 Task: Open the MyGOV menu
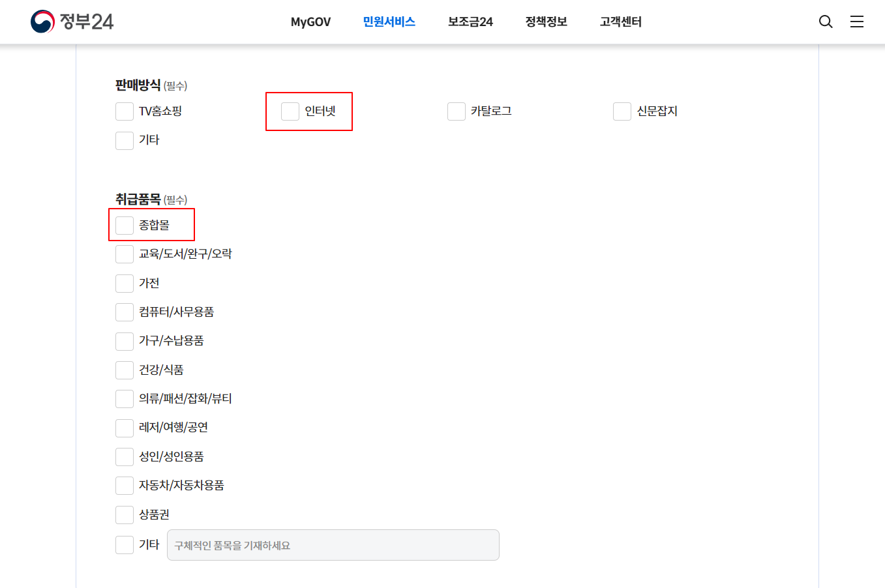[x=310, y=22]
